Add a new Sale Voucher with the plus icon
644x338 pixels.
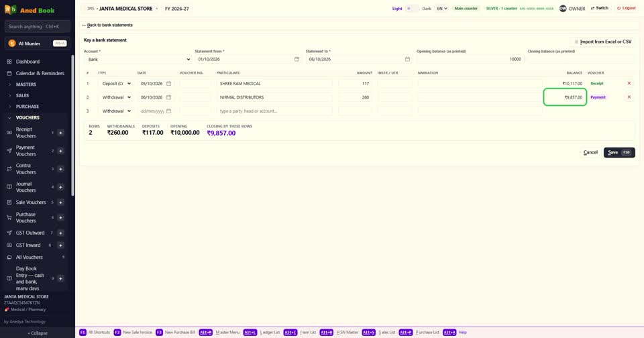(60, 202)
